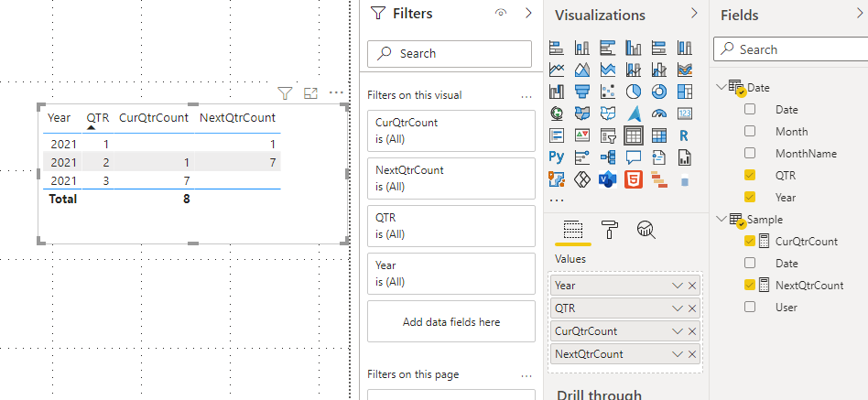
Task: Uncheck the QTR field checkbox
Action: pos(750,175)
